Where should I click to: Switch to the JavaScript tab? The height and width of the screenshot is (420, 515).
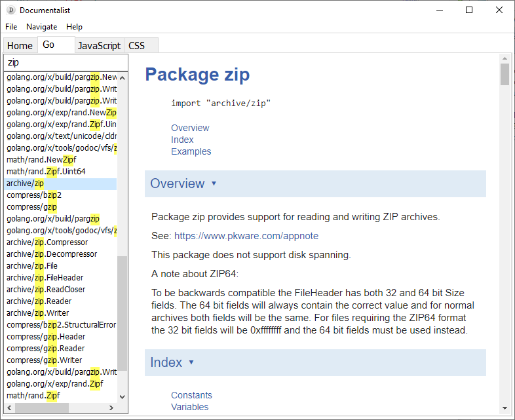click(99, 45)
